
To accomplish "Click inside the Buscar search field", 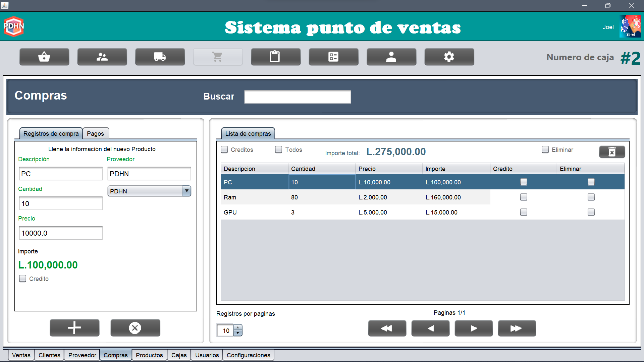I will pyautogui.click(x=298, y=97).
